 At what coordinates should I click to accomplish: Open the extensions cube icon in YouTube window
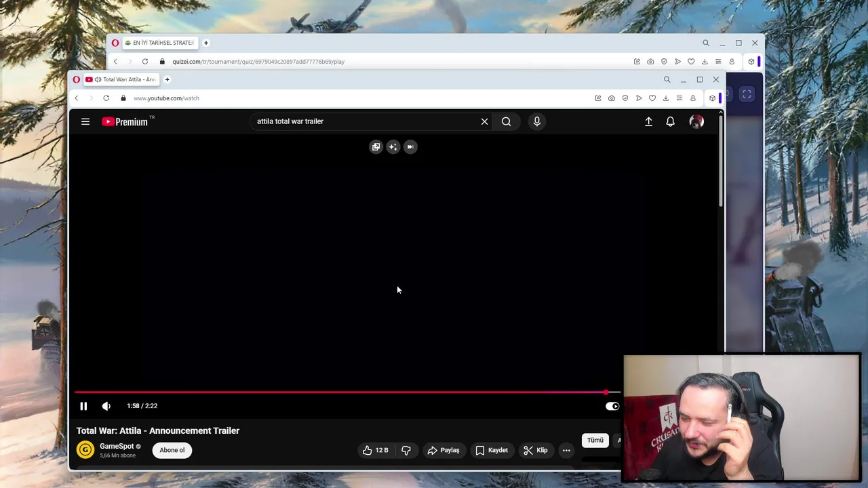[x=712, y=98]
